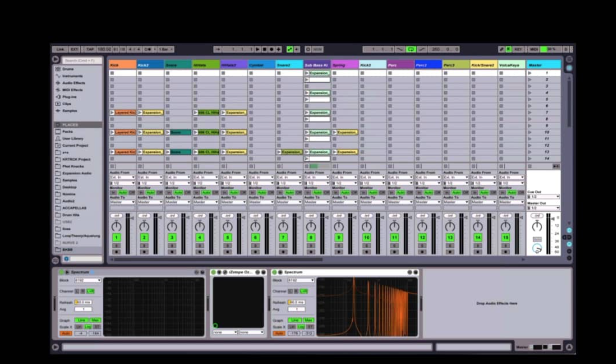
Task: Open Current Project in browser Places
Action: click(x=75, y=146)
